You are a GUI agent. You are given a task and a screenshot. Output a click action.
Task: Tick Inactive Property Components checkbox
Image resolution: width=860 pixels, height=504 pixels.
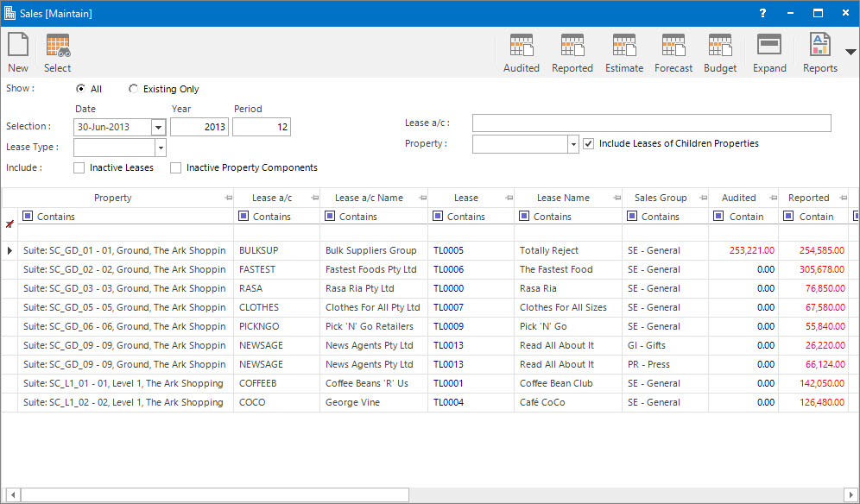176,167
